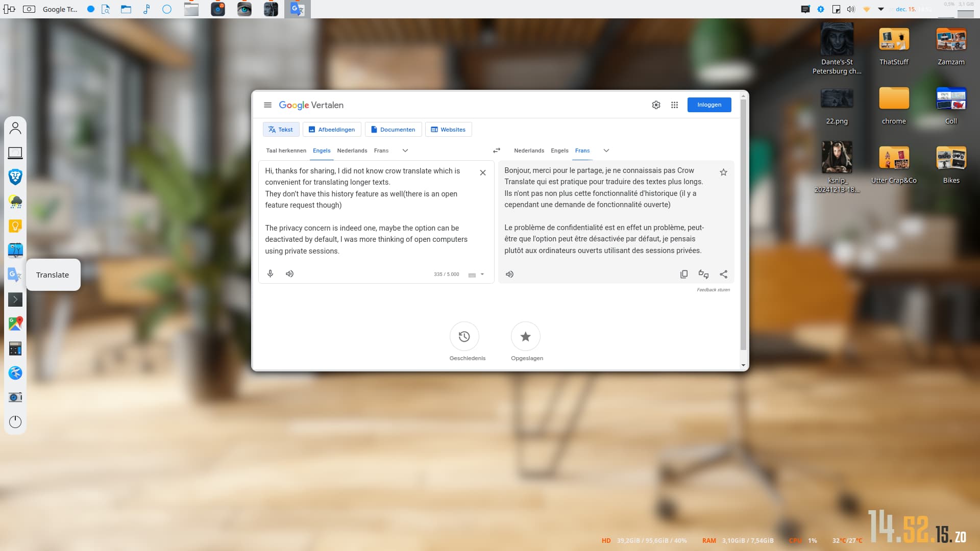Image resolution: width=980 pixels, height=551 pixels.
Task: Select Engels as source language
Action: [322, 151]
